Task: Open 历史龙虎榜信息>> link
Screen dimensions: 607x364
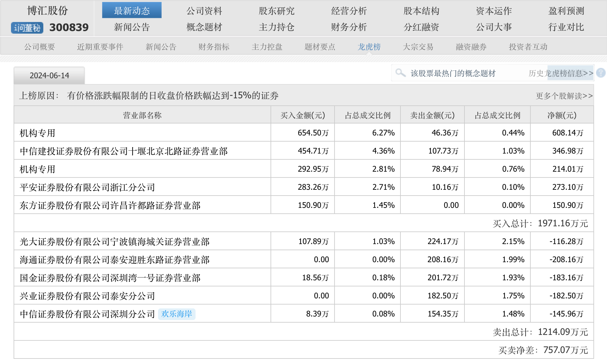Action: point(561,73)
